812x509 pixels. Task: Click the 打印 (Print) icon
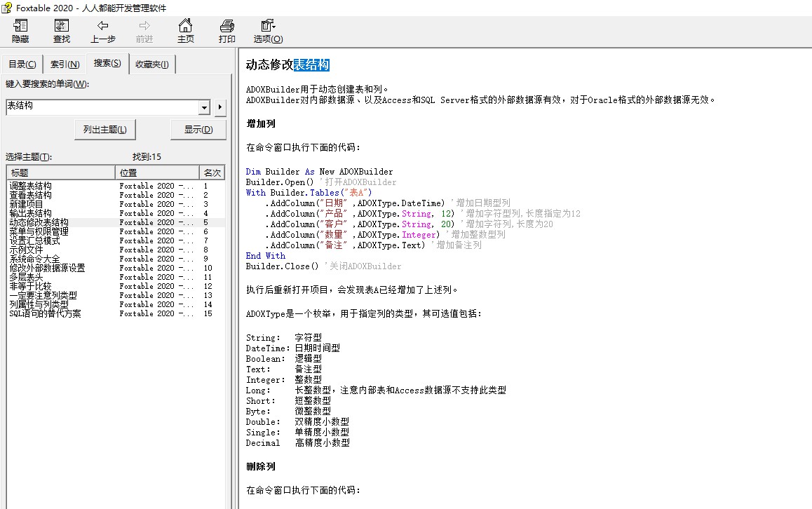tap(226, 31)
